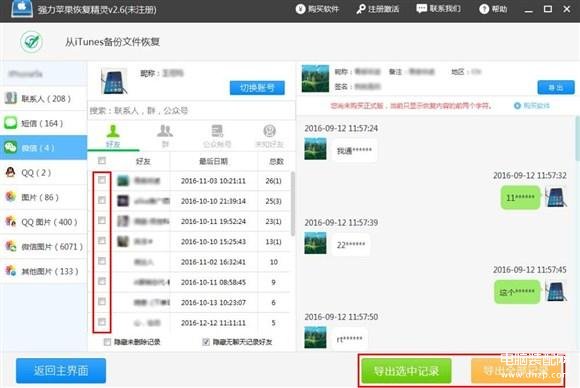
Task: Click 切换账号 button
Action: click(257, 88)
